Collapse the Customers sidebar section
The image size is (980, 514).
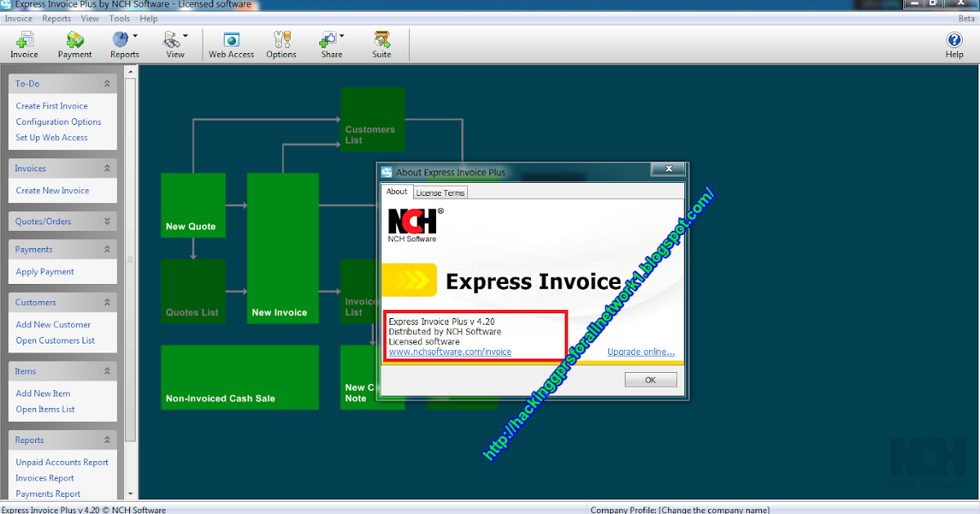tap(107, 302)
